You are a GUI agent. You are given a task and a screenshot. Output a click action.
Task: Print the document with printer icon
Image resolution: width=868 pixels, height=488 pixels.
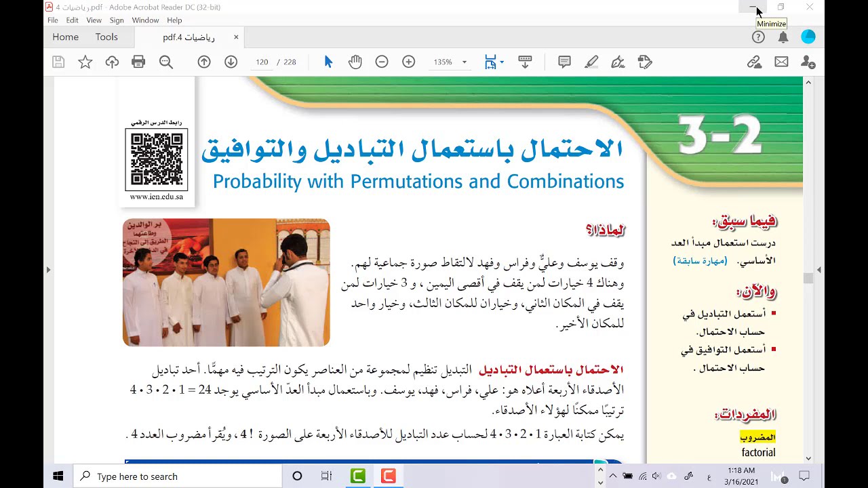(x=138, y=62)
